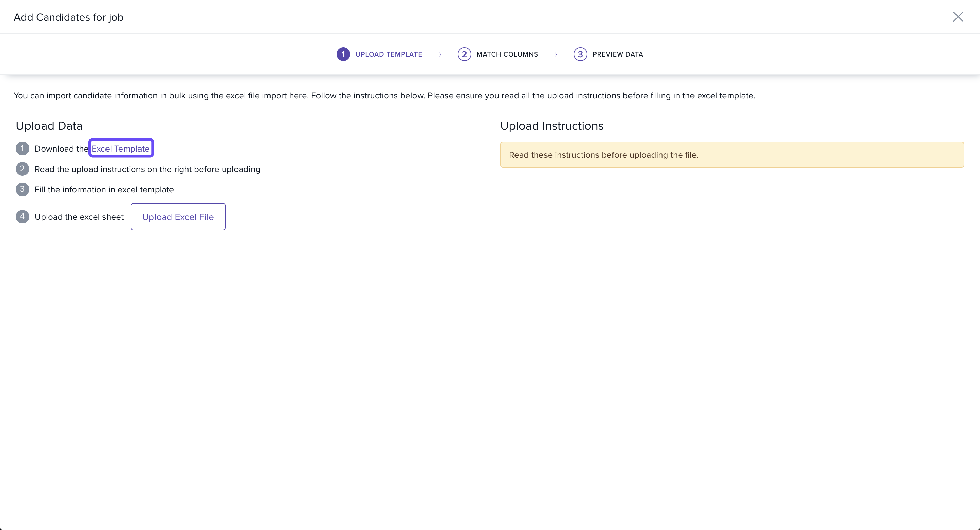Click the step 2 circle icon

pyautogui.click(x=464, y=54)
